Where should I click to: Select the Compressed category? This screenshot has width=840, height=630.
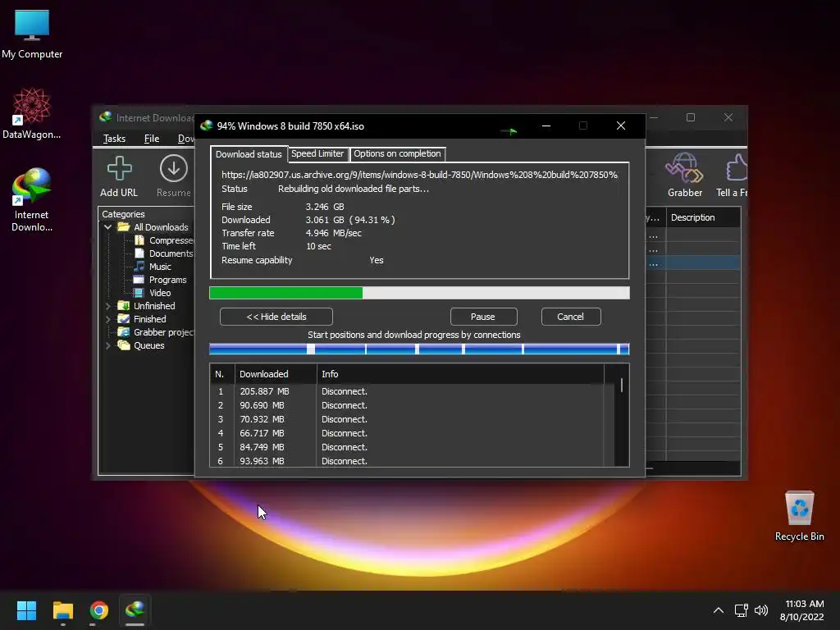point(164,240)
